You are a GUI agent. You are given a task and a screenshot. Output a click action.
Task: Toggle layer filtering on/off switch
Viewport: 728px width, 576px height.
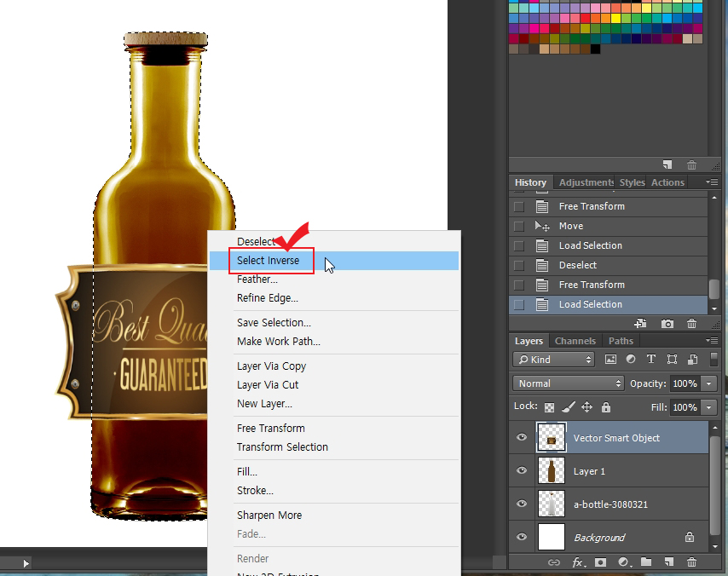pos(714,360)
